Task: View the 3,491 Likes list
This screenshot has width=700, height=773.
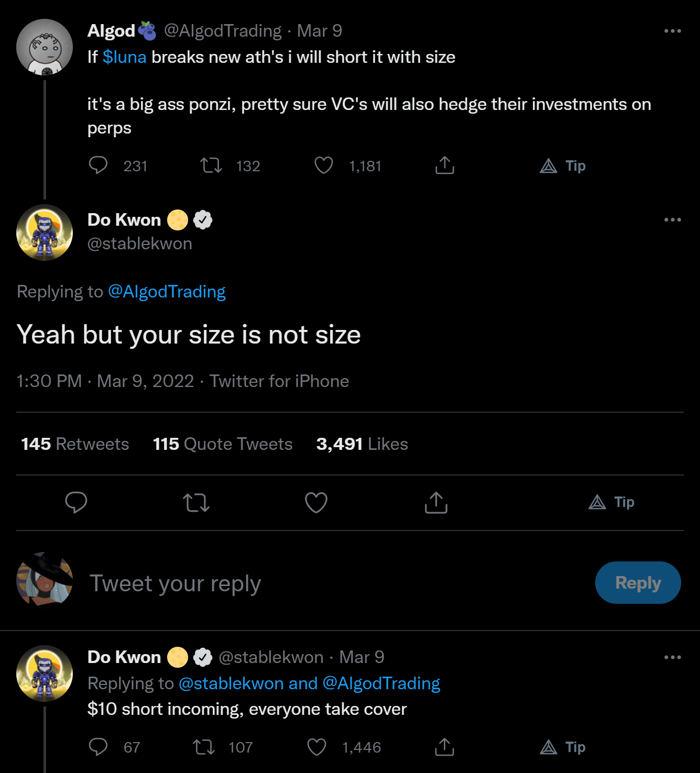Action: click(x=362, y=444)
